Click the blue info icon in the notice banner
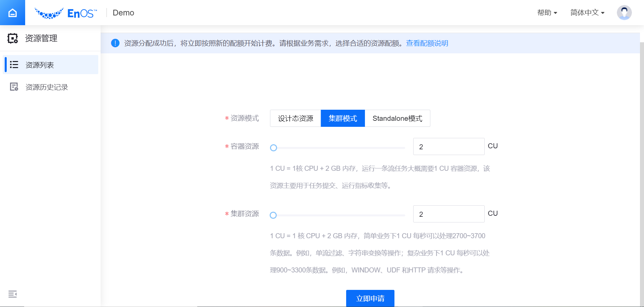 (x=115, y=43)
